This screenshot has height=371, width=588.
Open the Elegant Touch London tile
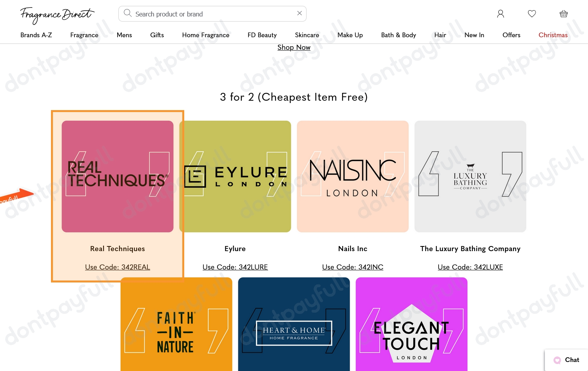pos(412,324)
